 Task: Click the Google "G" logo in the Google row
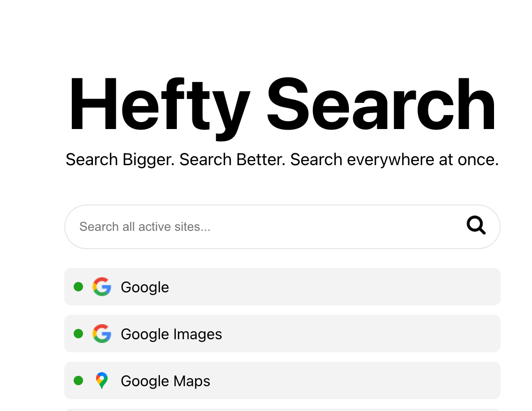pyautogui.click(x=102, y=287)
